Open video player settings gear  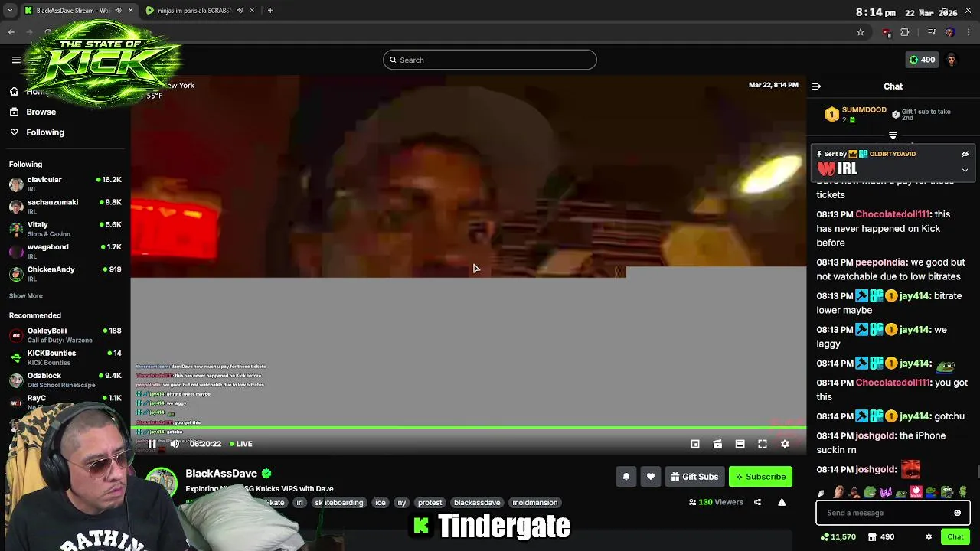[x=785, y=444]
